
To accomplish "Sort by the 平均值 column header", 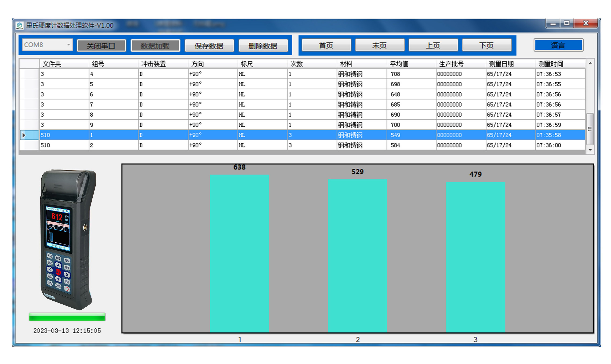I will click(399, 64).
